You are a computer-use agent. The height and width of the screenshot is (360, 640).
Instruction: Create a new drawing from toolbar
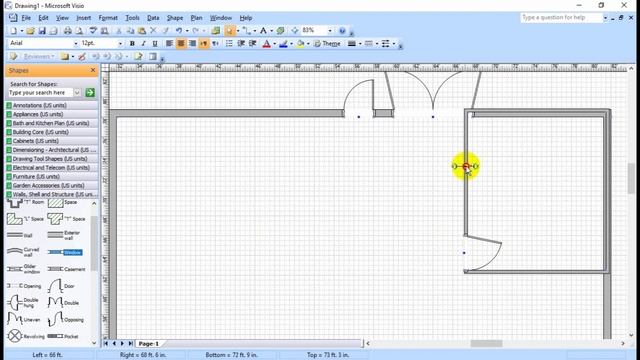click(x=13, y=31)
